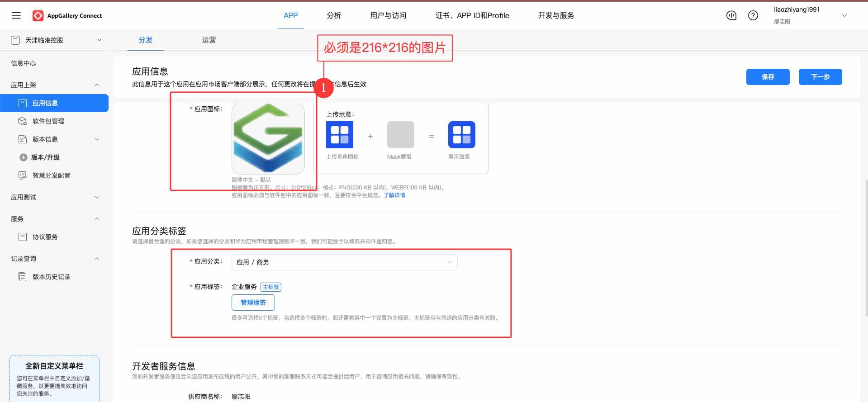The image size is (868, 402).
Task: Open the 开发与服务 top menu
Action: [x=556, y=15]
